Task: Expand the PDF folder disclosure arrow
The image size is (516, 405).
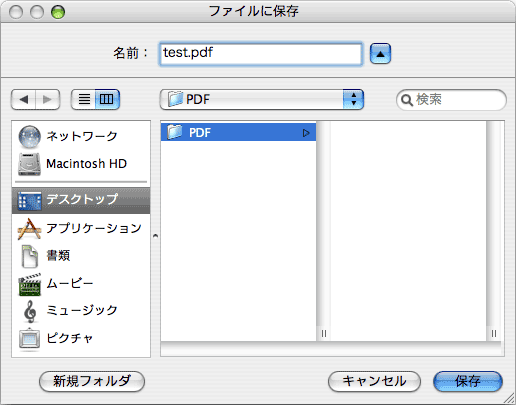Action: [x=306, y=133]
